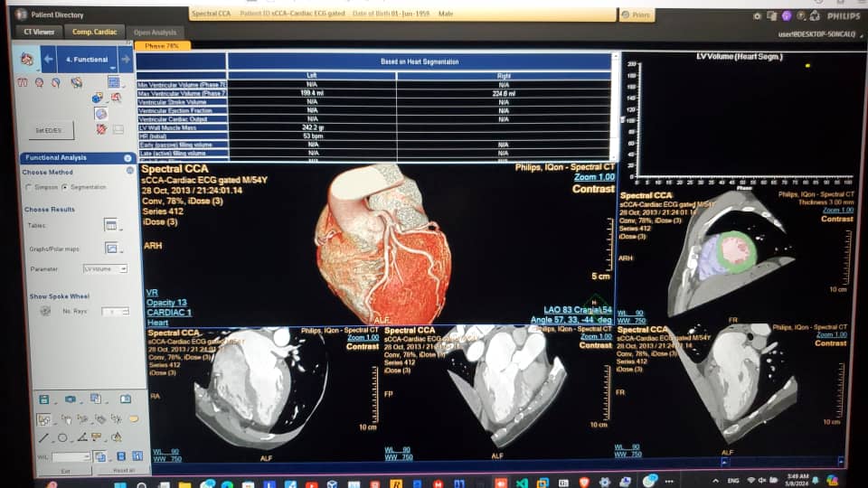Click the Reset all button
The height and width of the screenshot is (488, 868).
pos(124,470)
